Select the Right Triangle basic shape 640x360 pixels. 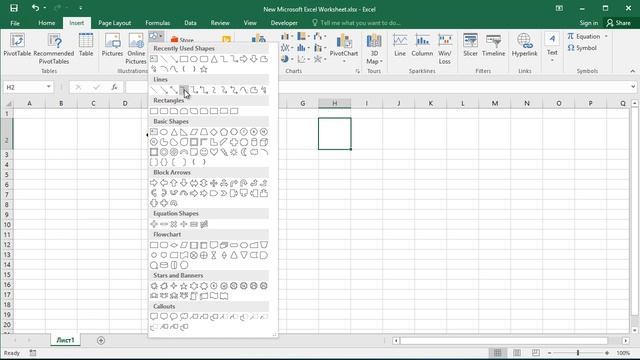184,132
